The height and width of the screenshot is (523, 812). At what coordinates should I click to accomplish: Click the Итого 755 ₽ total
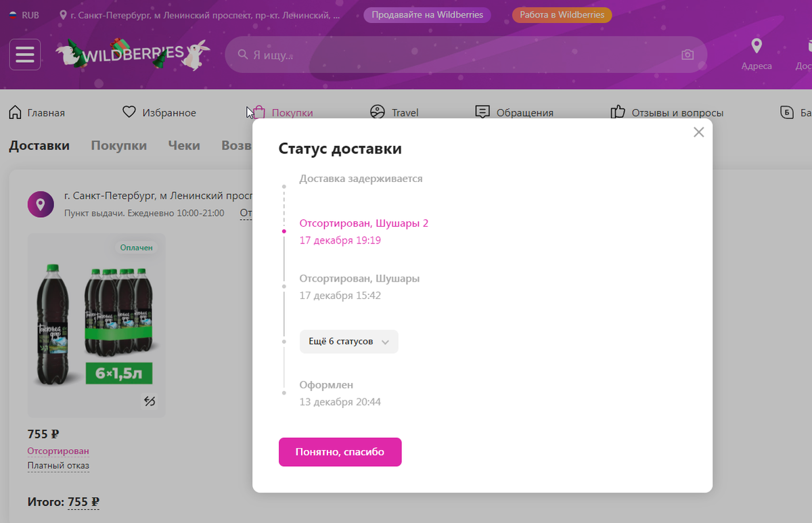[64, 502]
